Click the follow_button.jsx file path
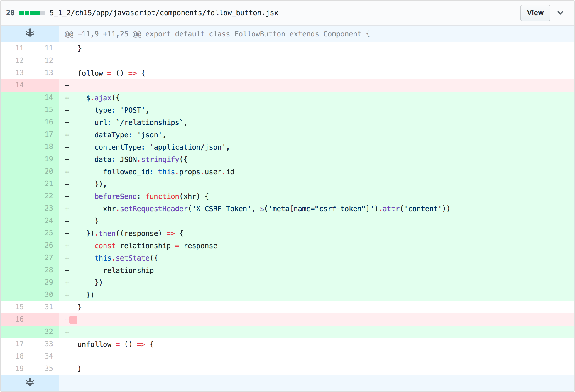Viewport: 575px width, 392px height. pos(164,13)
